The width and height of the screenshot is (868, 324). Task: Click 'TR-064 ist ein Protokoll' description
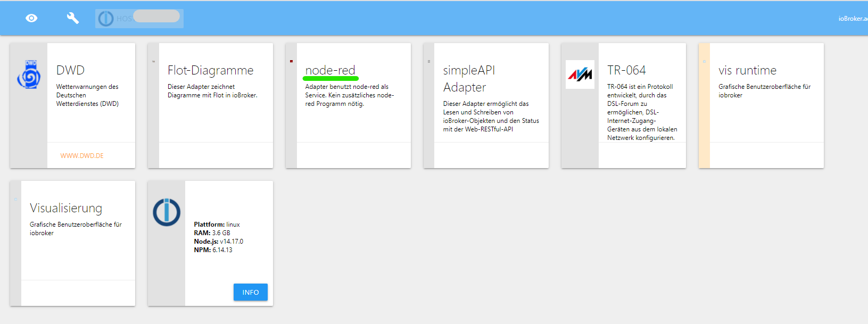(642, 112)
